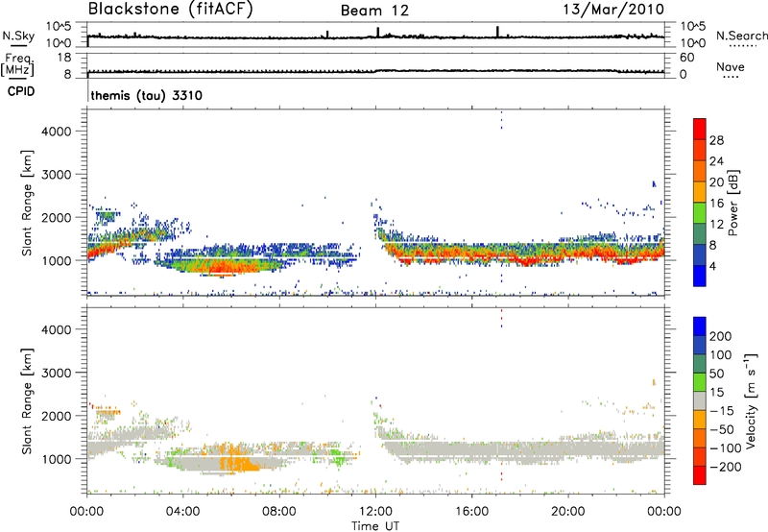Click the "04:00" time axis label

point(182,512)
